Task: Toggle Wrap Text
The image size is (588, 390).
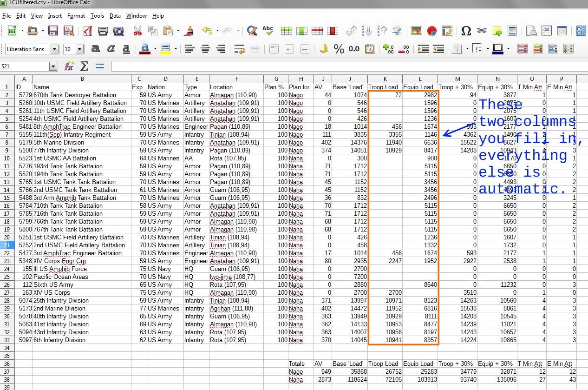Action: click(240, 49)
